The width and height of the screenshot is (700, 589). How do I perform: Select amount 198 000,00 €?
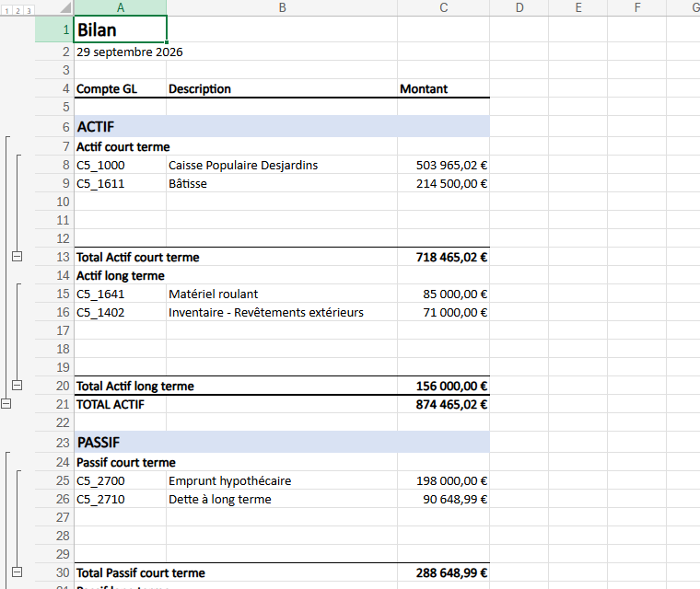[x=443, y=480]
